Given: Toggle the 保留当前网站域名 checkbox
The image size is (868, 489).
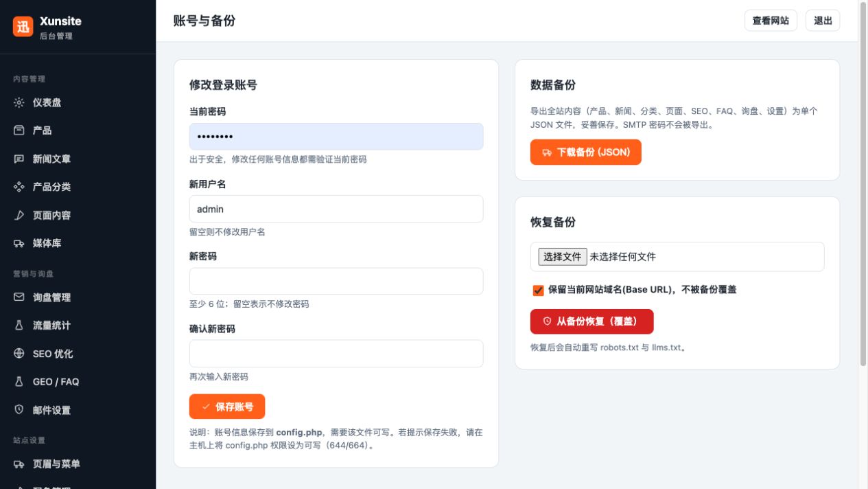Looking at the screenshot, I should click(538, 291).
